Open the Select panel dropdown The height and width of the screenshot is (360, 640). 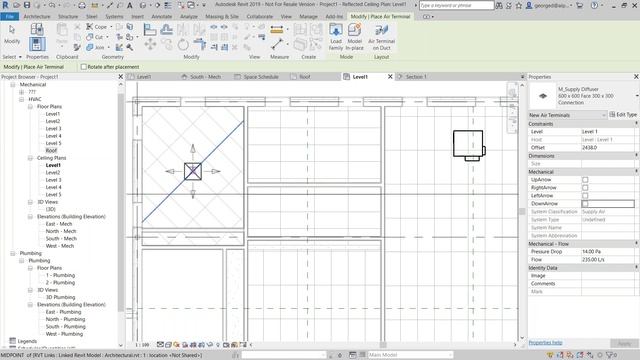12,57
